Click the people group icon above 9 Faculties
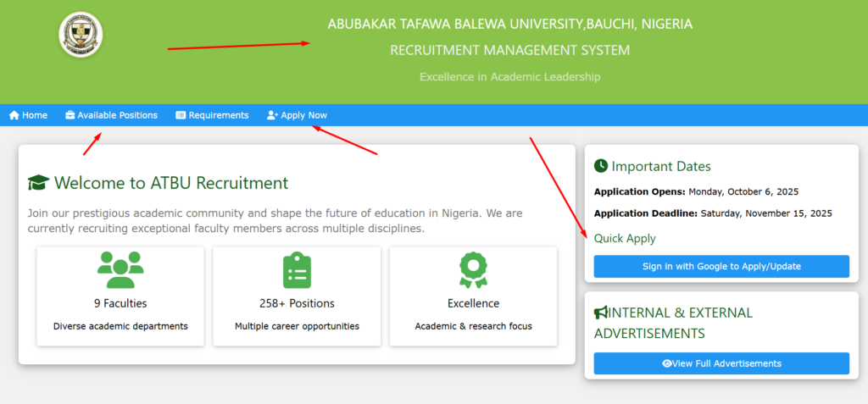868x404 pixels. [120, 269]
